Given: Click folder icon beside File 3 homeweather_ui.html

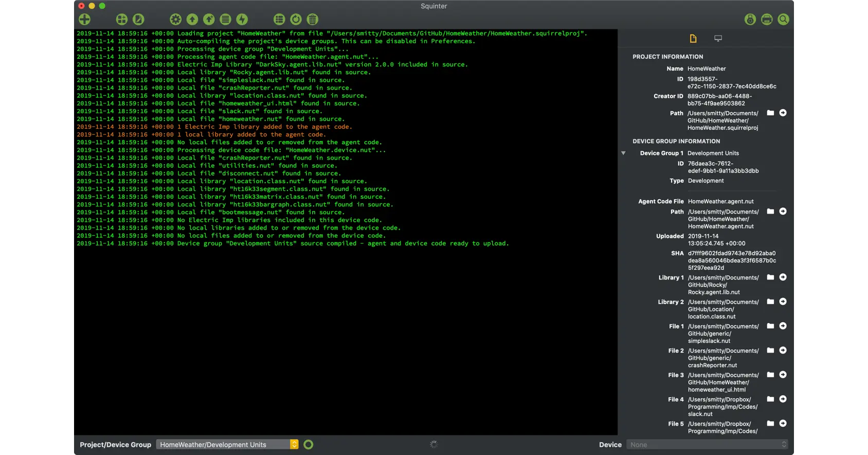Looking at the screenshot, I should pos(770,375).
